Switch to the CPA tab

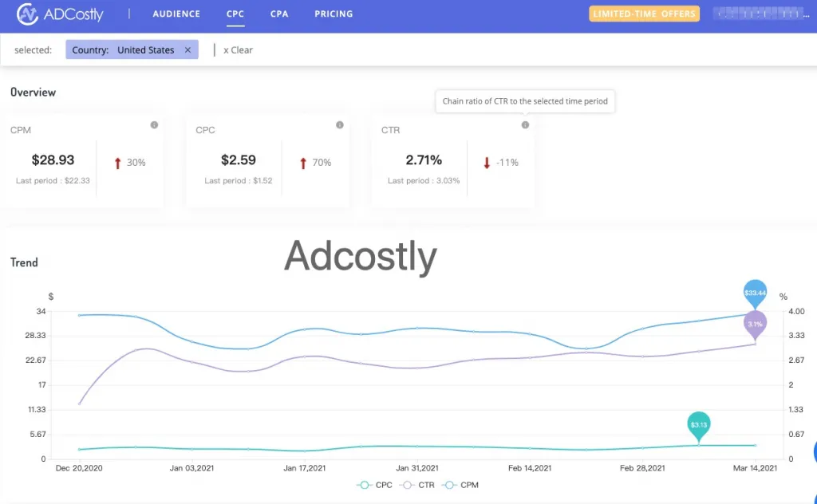(x=279, y=14)
